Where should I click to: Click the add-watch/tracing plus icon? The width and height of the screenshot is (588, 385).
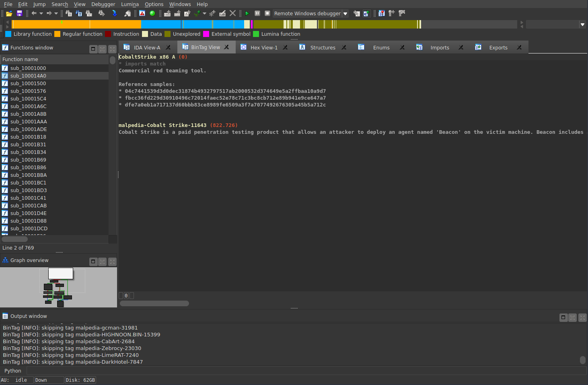tap(392, 13)
